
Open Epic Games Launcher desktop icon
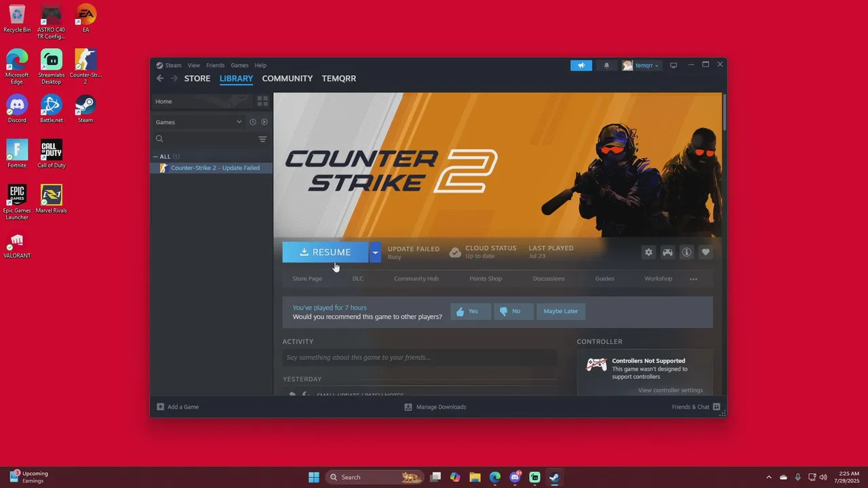point(17,202)
